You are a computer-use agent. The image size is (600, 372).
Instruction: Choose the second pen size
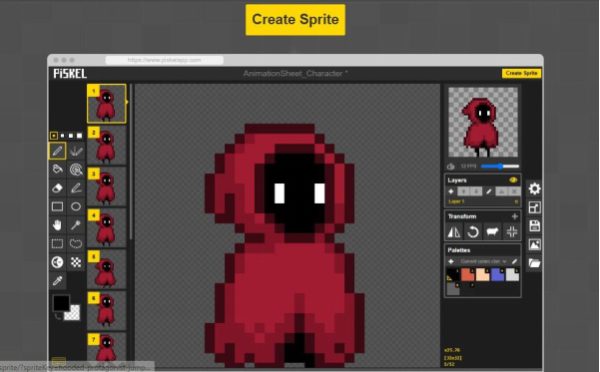[62, 135]
